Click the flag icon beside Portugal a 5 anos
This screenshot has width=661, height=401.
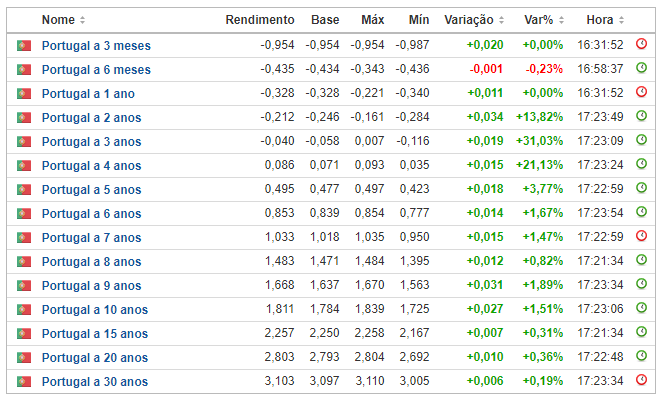24,190
